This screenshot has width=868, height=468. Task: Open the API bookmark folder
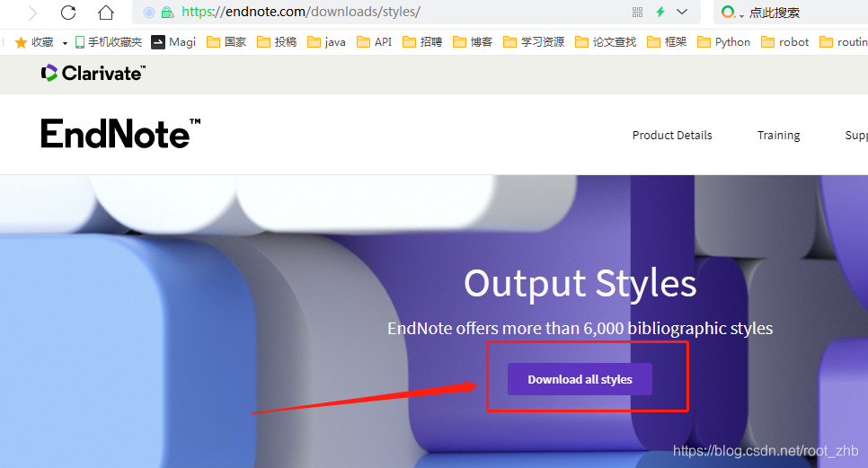(374, 42)
